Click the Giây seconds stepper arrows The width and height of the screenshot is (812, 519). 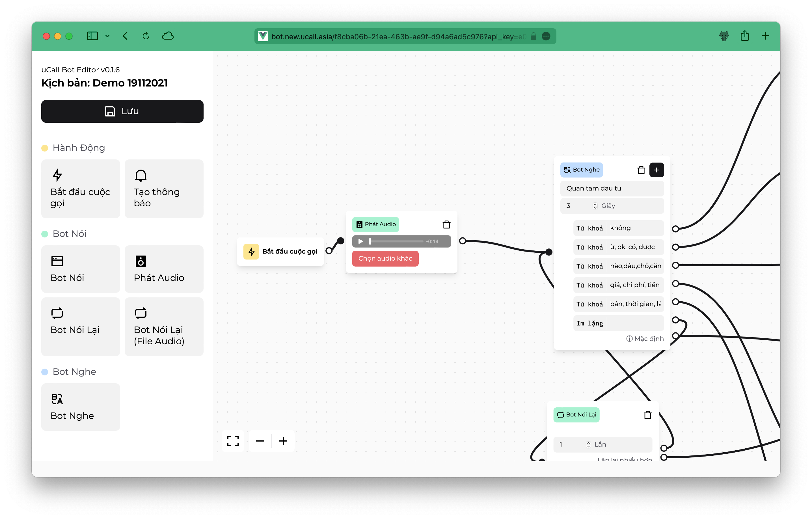tap(595, 206)
